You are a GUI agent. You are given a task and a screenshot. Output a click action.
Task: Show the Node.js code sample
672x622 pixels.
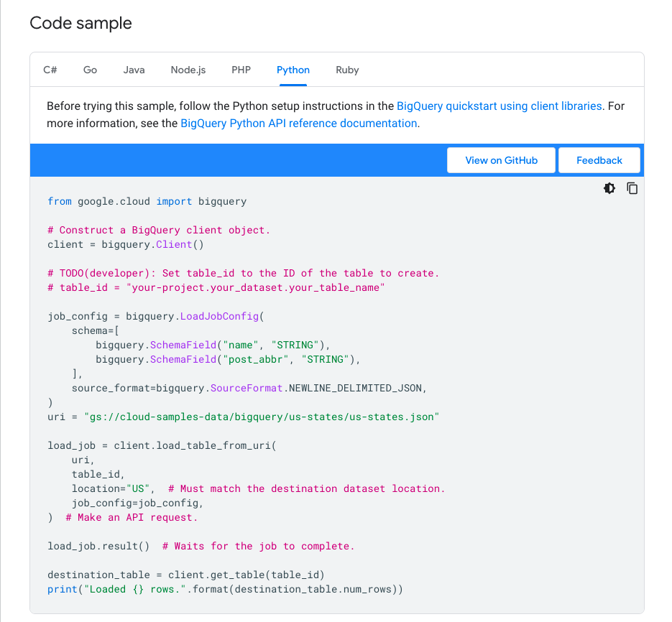click(x=188, y=70)
